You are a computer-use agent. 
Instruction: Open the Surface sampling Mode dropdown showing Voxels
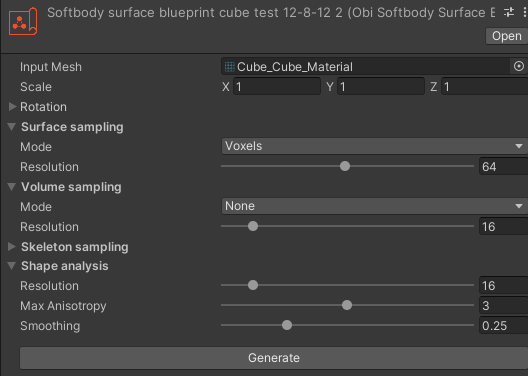[x=374, y=146]
